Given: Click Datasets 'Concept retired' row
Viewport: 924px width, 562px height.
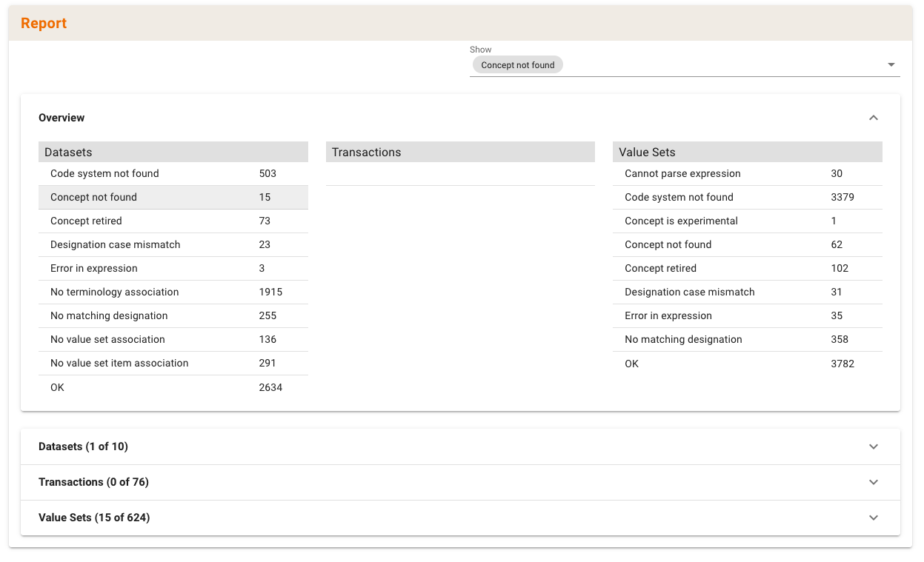Looking at the screenshot, I should coord(173,221).
